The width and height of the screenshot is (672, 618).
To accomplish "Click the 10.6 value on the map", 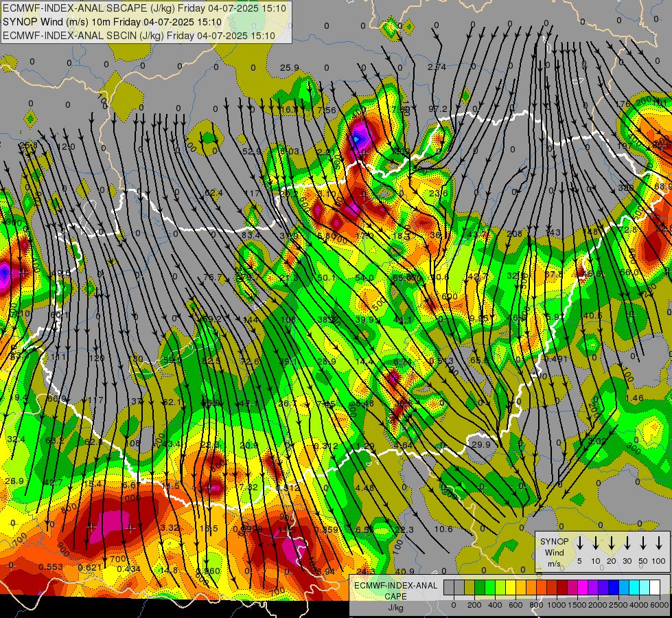I will pyautogui.click(x=443, y=529).
